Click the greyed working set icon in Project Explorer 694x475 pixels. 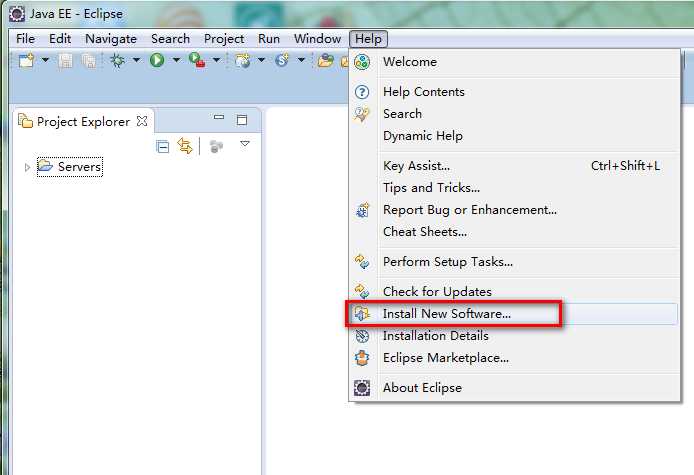click(216, 146)
